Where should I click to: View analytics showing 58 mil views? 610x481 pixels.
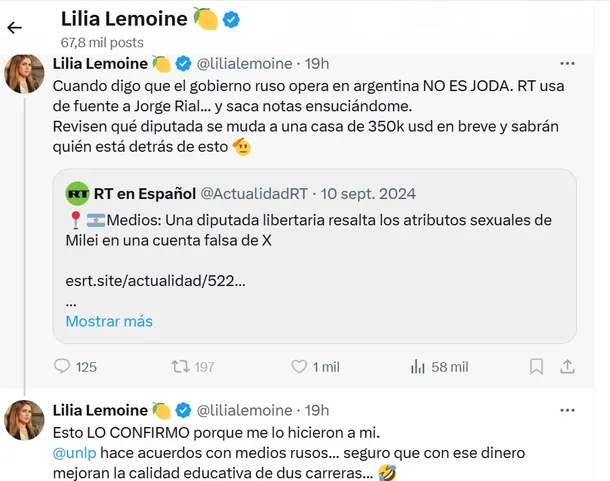[x=417, y=367]
